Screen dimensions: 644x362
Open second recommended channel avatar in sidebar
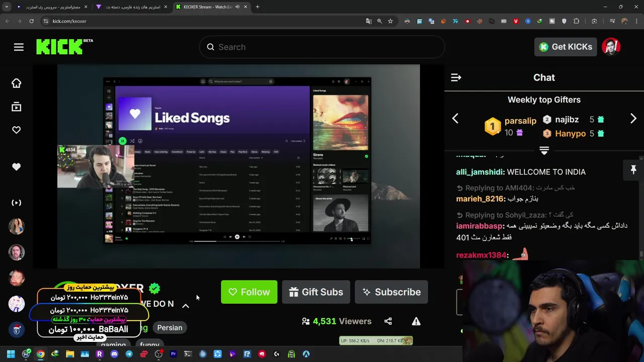tap(17, 252)
